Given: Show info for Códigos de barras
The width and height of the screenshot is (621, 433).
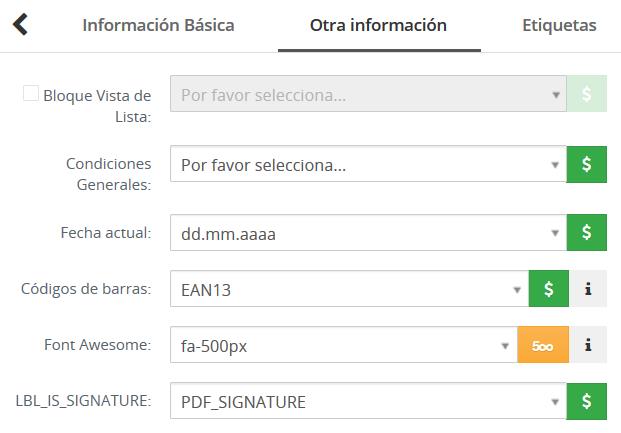Looking at the screenshot, I should 588,289.
